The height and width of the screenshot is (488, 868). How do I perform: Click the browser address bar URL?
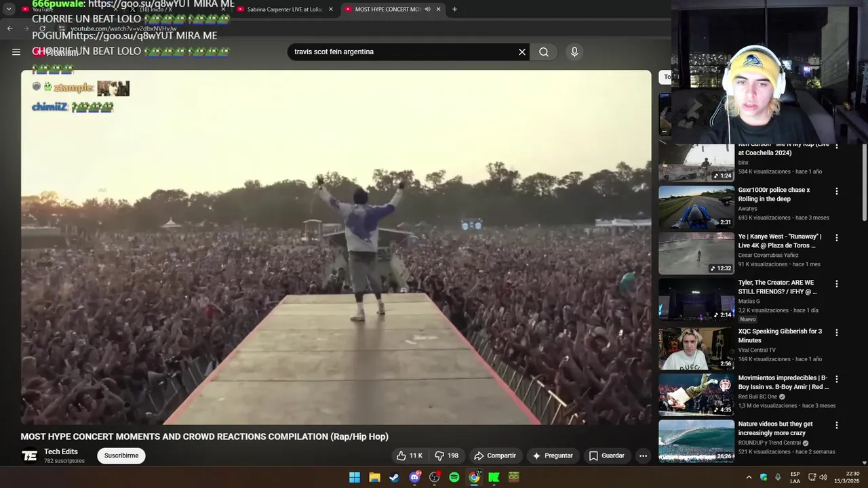[x=123, y=28]
